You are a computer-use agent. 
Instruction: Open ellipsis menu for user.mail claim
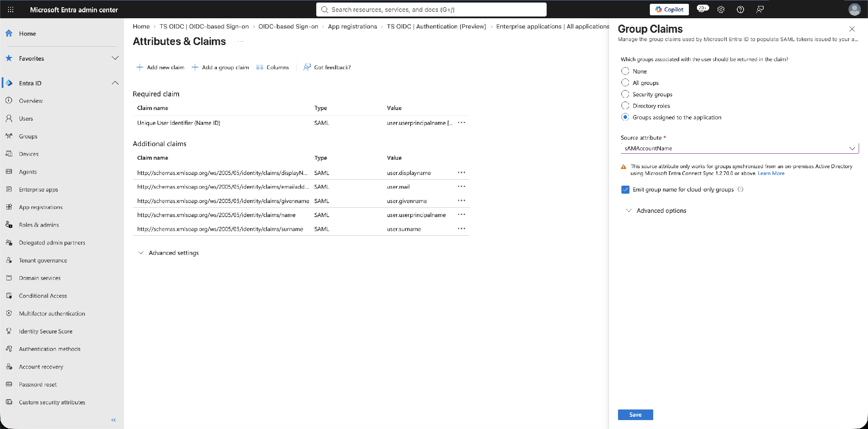coord(461,186)
